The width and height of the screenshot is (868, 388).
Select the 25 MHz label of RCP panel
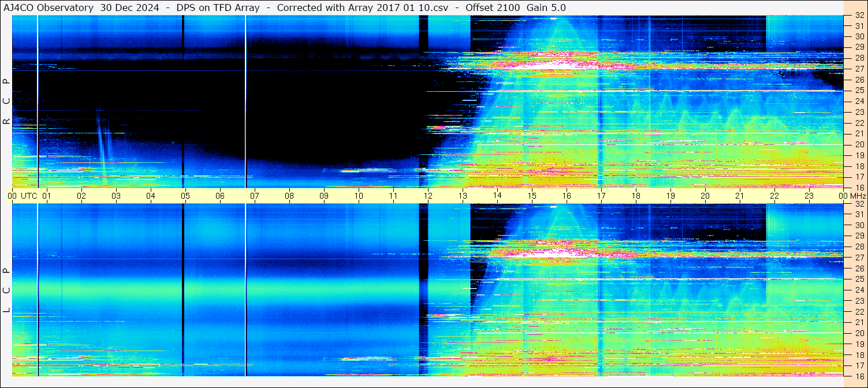(x=859, y=91)
